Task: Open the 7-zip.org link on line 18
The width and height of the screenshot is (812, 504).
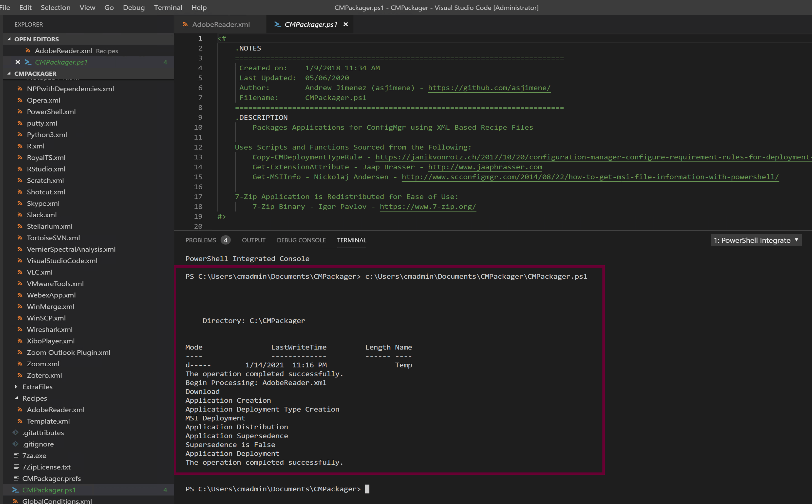Action: click(428, 206)
